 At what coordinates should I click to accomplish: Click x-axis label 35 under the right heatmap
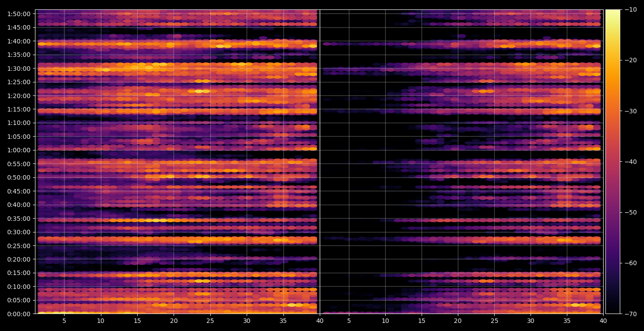(x=567, y=321)
